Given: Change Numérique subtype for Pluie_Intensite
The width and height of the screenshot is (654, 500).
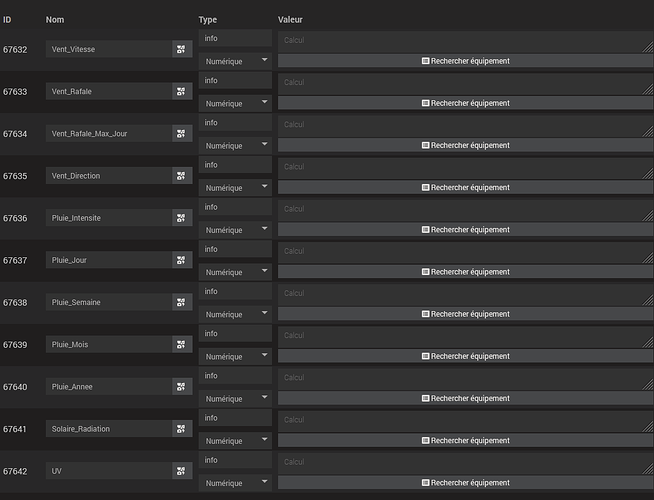Looking at the screenshot, I should [235, 230].
